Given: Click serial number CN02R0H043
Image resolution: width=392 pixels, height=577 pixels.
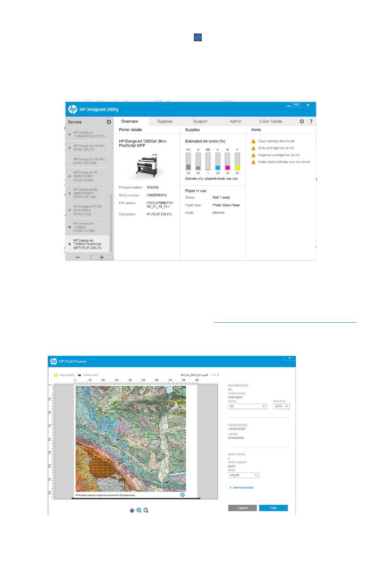Looking at the screenshot, I should [157, 195].
